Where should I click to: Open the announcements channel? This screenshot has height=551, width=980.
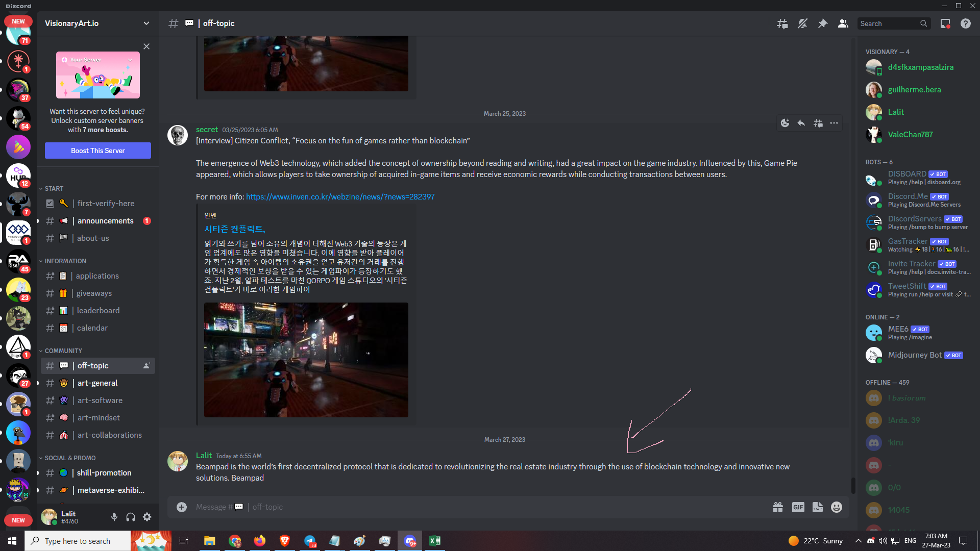(x=98, y=221)
